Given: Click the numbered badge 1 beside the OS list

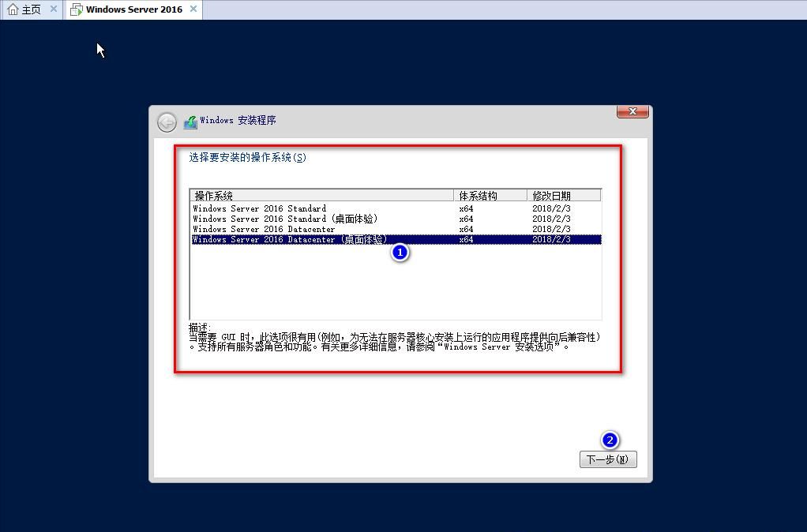Looking at the screenshot, I should click(x=400, y=252).
